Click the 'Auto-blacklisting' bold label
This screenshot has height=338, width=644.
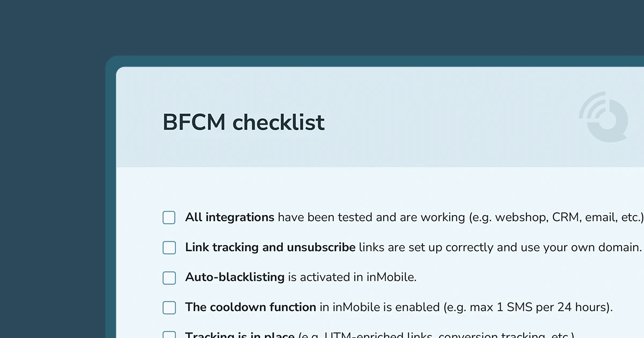(235, 277)
